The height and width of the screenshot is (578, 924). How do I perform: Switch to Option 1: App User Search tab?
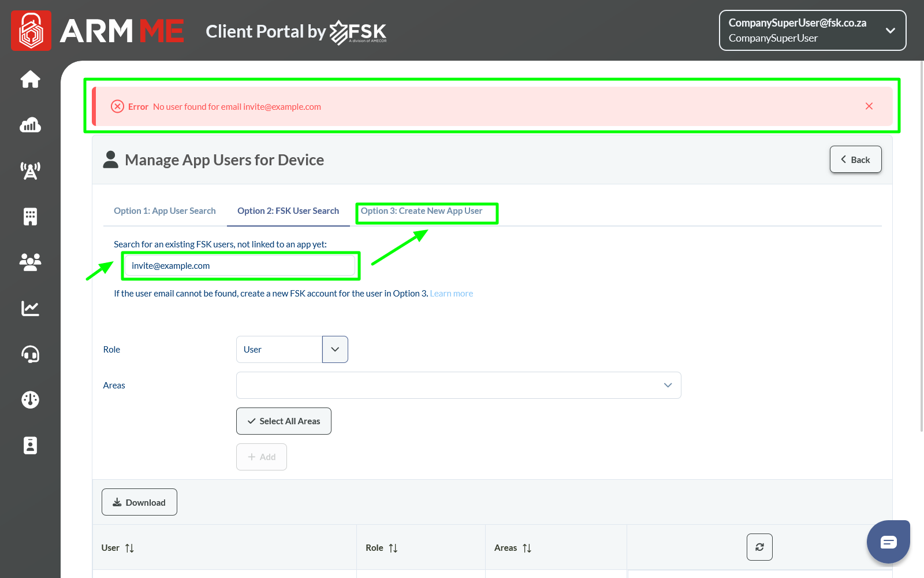tap(165, 211)
